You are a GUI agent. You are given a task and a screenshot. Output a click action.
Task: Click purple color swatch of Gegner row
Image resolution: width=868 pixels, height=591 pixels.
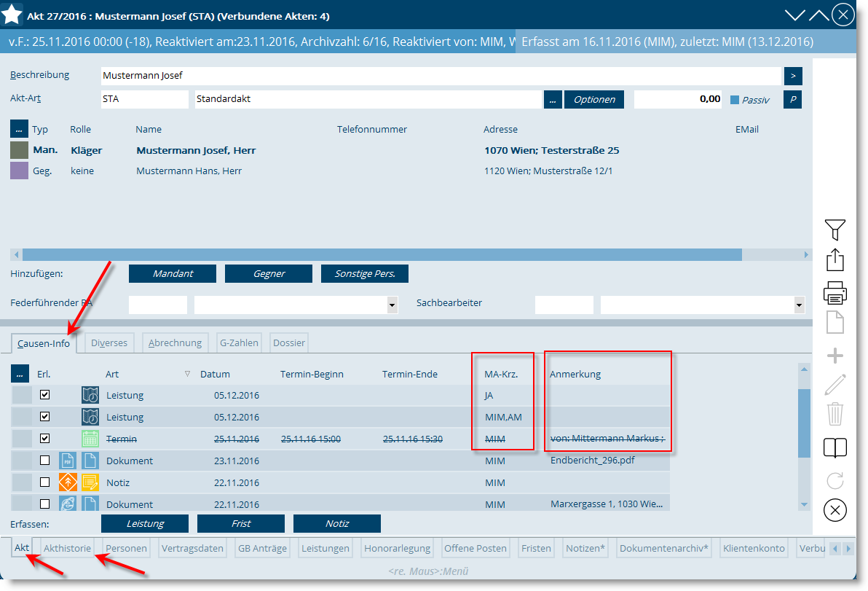click(20, 171)
